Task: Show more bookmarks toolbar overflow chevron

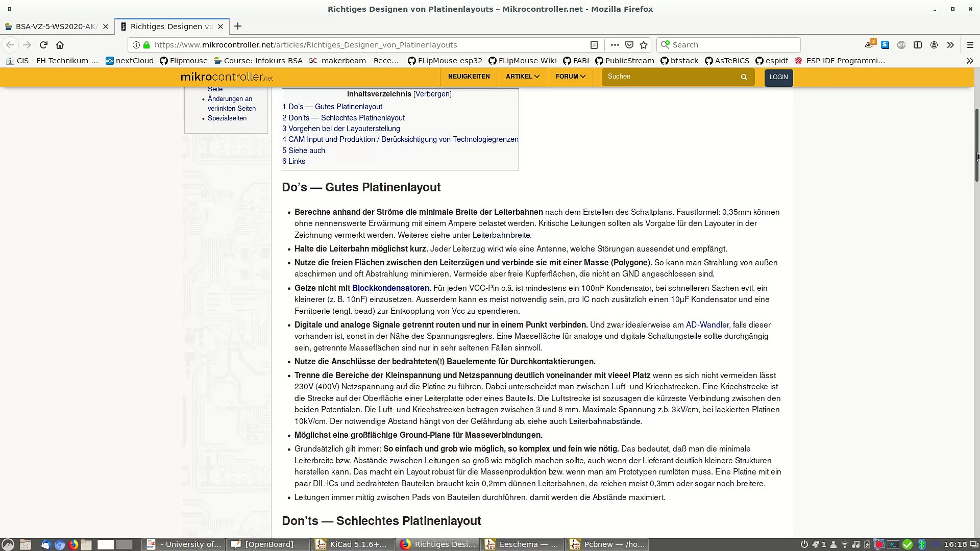Action: point(969,61)
